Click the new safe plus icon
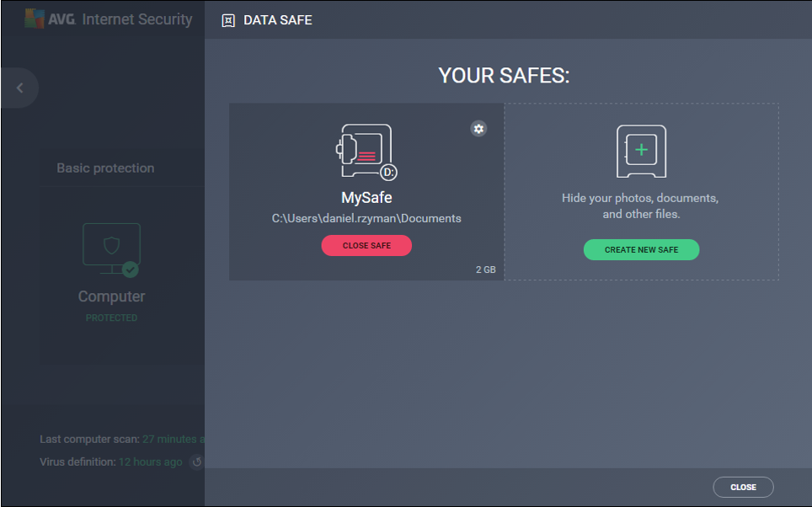The height and width of the screenshot is (507, 812). click(x=641, y=152)
